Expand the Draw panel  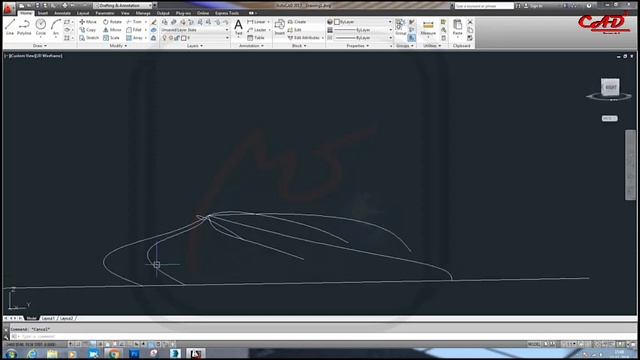click(x=40, y=46)
